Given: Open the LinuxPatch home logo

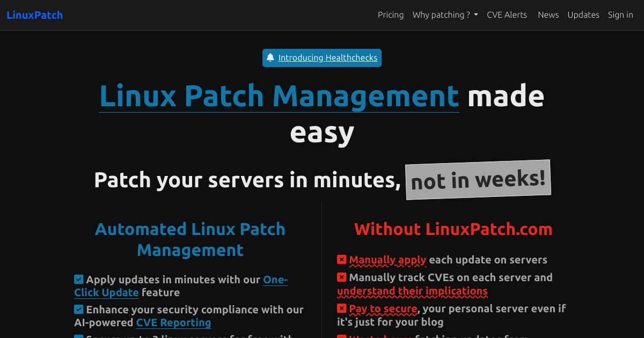Looking at the screenshot, I should tap(35, 15).
